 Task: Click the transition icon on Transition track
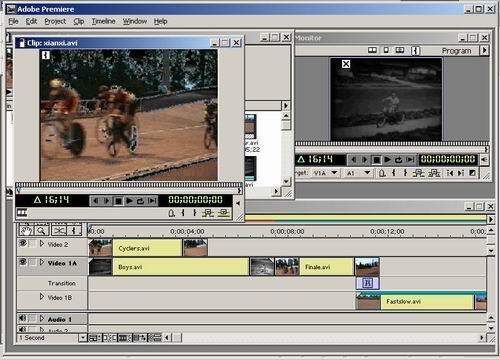pyautogui.click(x=367, y=283)
